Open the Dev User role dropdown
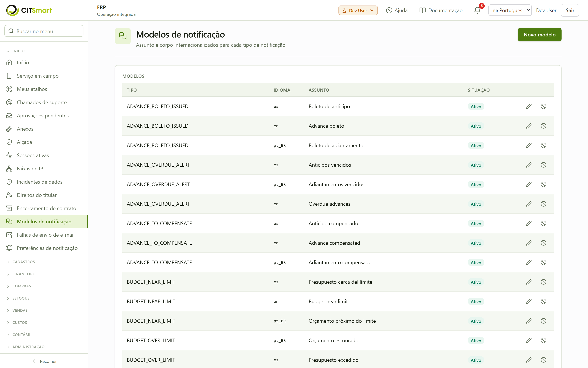 tap(358, 10)
